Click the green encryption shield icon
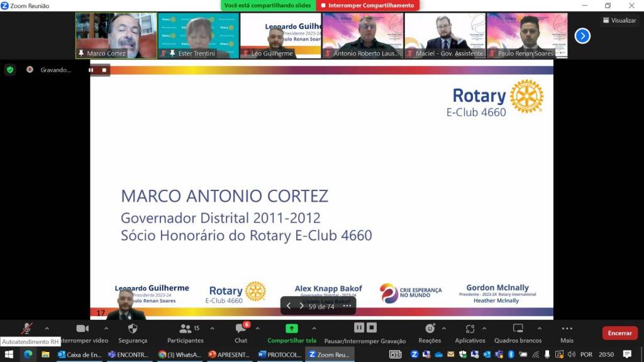 point(9,70)
